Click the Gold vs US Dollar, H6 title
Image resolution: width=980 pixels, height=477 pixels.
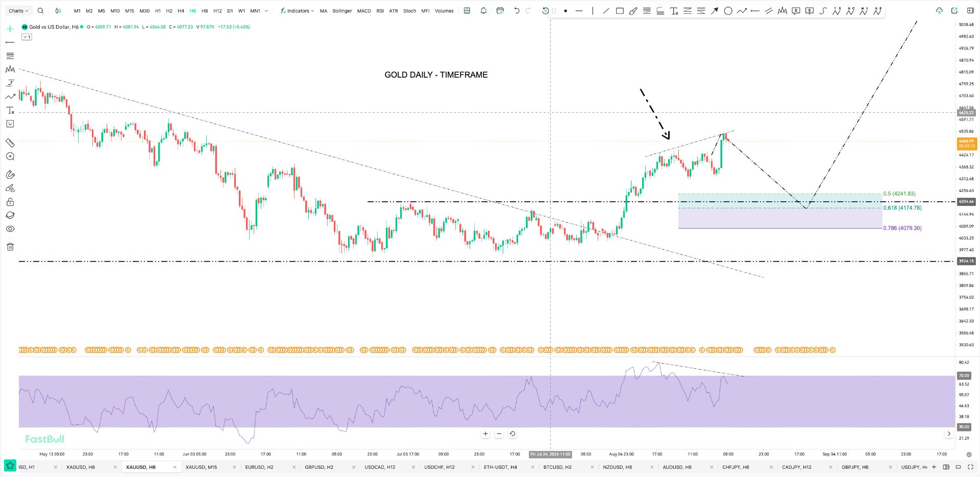click(54, 27)
